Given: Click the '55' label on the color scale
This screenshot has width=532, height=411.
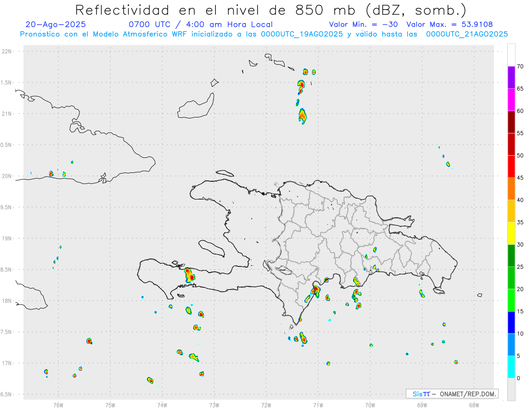Looking at the screenshot, I should 520,133.
